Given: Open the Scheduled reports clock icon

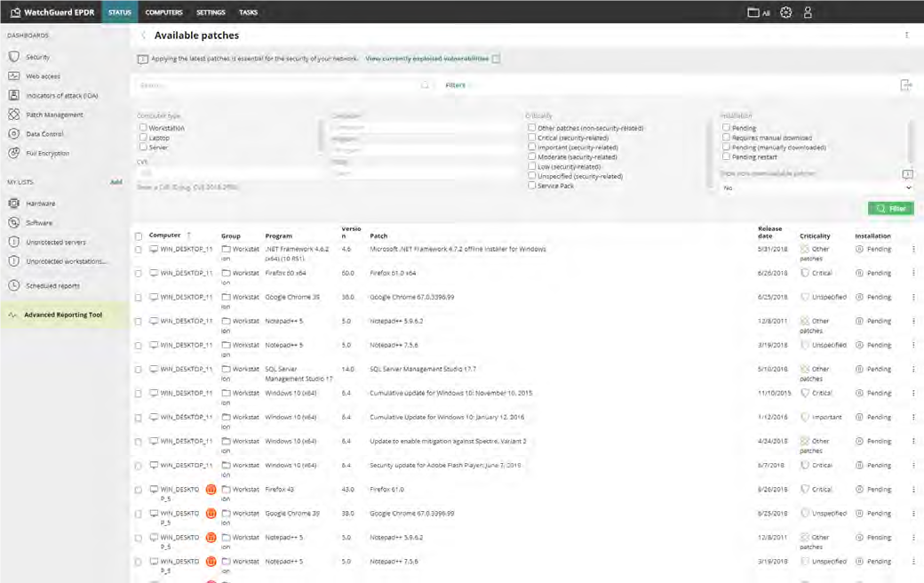Looking at the screenshot, I should (x=14, y=285).
